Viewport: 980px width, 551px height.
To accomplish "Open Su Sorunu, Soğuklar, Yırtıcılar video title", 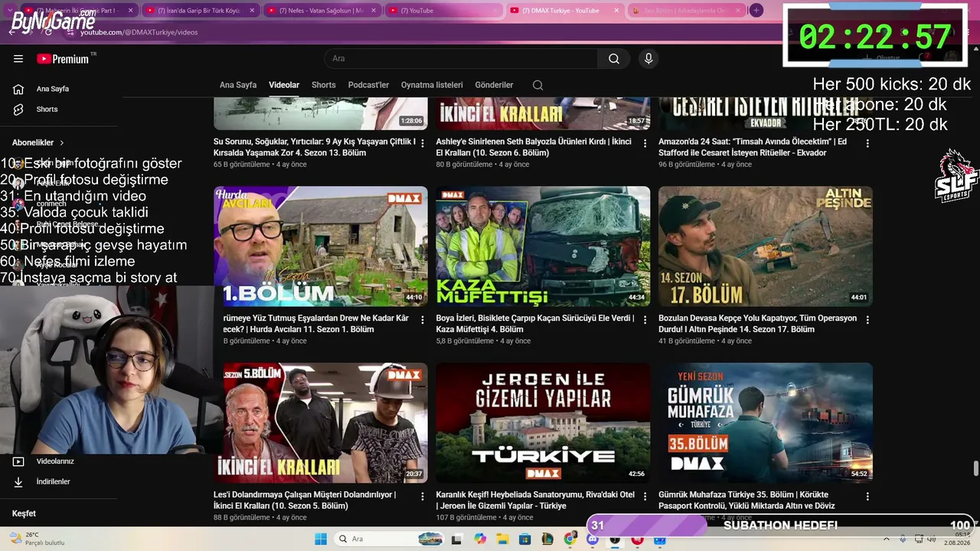I will click(315, 147).
